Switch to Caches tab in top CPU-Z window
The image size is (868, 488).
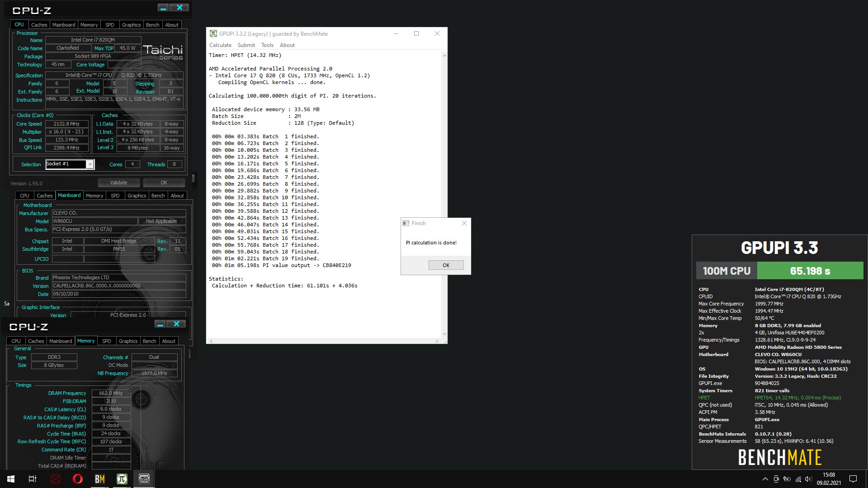coord(39,25)
